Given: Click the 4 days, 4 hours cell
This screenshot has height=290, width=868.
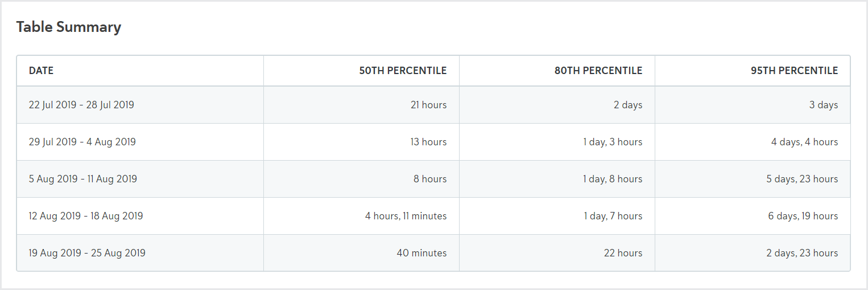Looking at the screenshot, I should pos(804,142).
